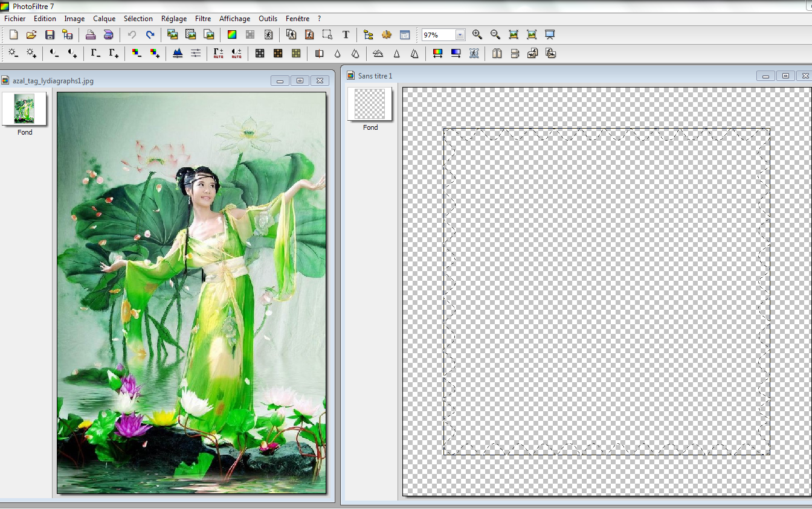Click the gamma minus icon
The width and height of the screenshot is (812, 509).
coord(95,54)
